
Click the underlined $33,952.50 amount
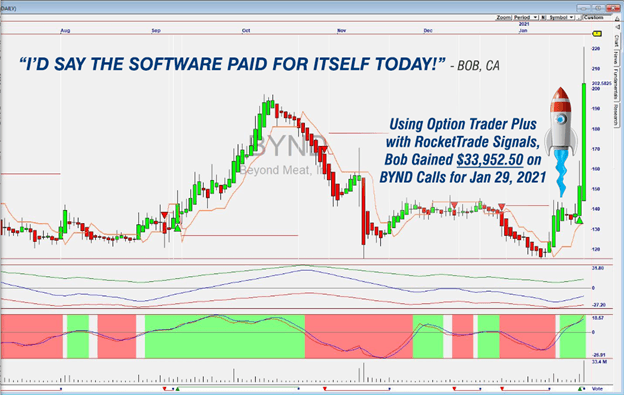click(x=490, y=160)
